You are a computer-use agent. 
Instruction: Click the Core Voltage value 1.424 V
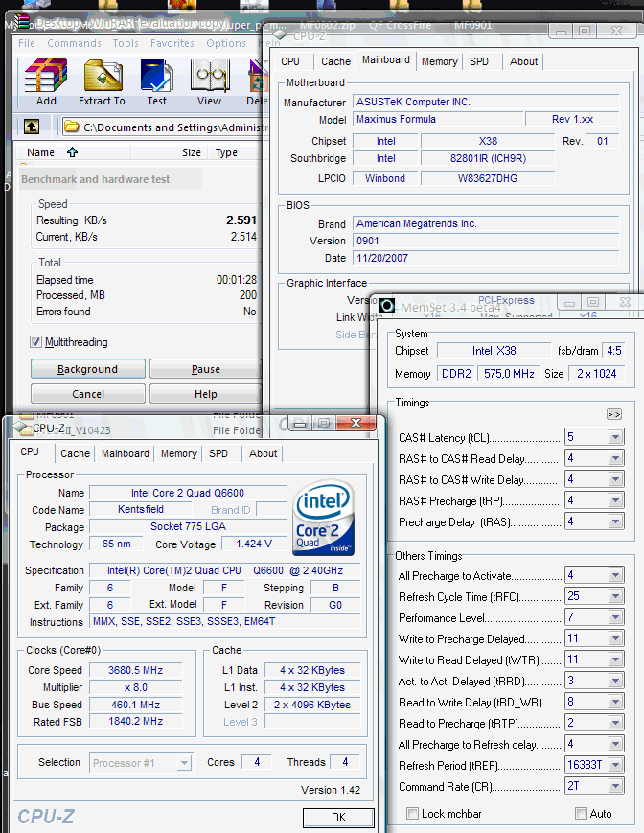[254, 544]
